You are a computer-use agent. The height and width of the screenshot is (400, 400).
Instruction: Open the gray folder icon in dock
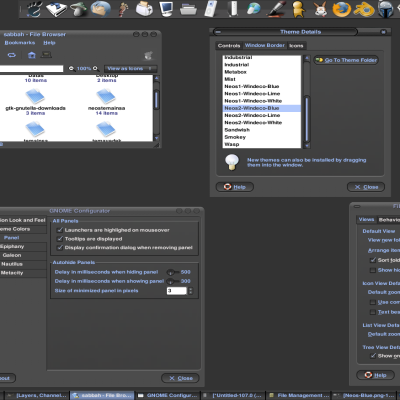click(x=188, y=9)
